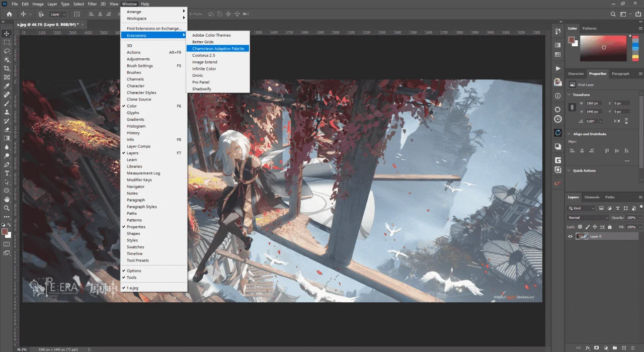Delete layer with the trash icon

(633, 347)
